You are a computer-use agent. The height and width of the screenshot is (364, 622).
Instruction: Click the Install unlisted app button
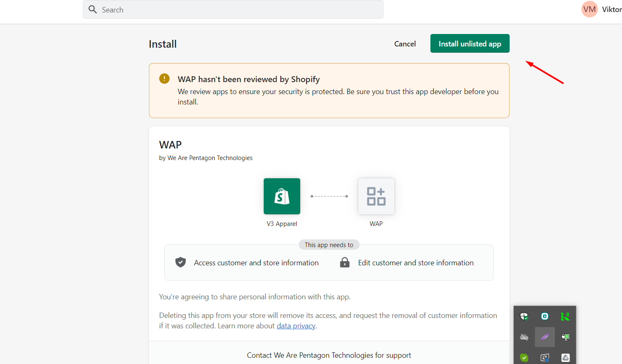point(470,44)
